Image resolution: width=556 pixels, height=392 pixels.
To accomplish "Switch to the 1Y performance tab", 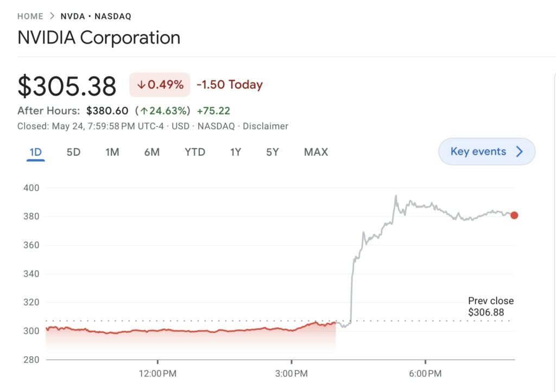I will [x=236, y=152].
